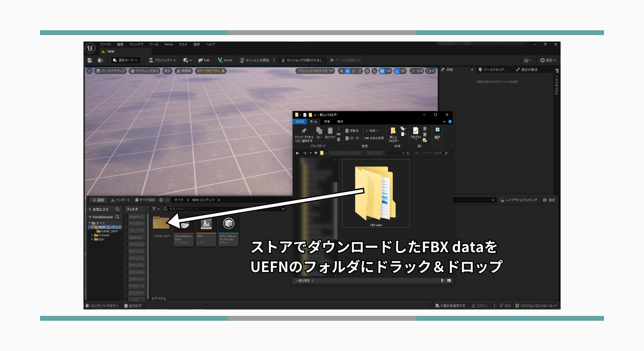Switch to the 共有 tab in Explorer

click(327, 121)
